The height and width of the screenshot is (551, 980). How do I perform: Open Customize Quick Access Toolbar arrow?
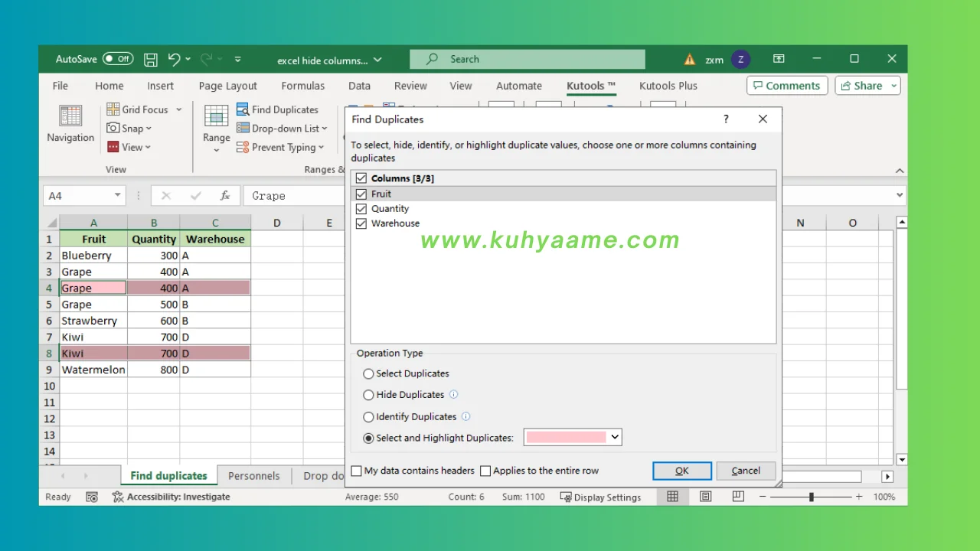coord(238,59)
